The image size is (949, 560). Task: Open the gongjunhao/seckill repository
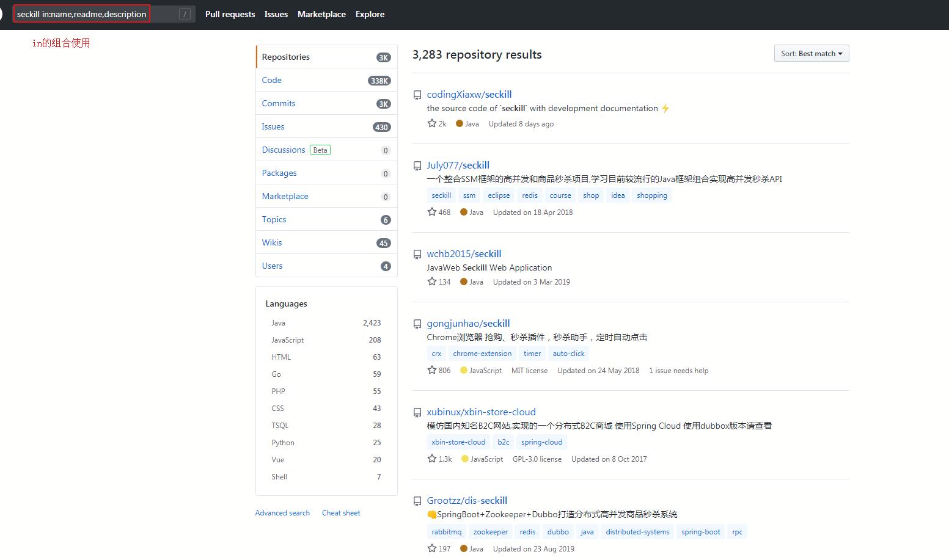468,323
